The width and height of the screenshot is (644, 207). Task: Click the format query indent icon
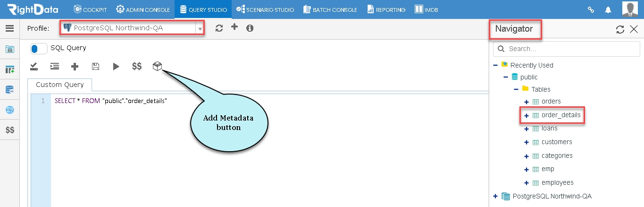click(x=55, y=67)
